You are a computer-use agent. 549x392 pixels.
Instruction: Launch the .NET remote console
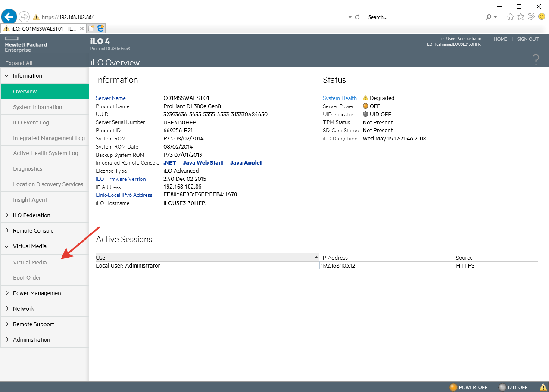(x=170, y=163)
